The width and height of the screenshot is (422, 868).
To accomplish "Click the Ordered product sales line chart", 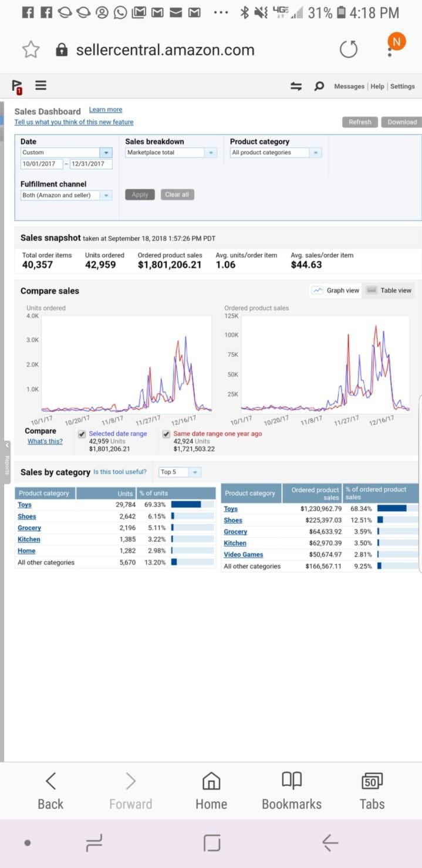I will point(325,364).
